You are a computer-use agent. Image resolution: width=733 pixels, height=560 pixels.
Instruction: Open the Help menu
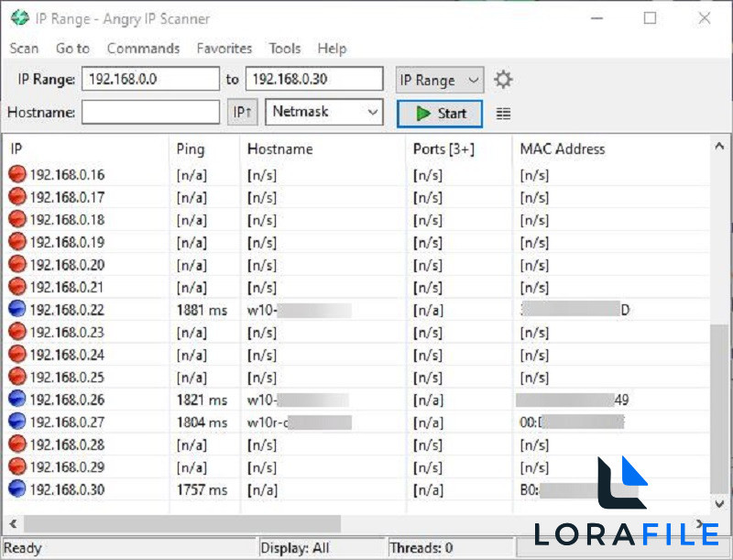click(x=332, y=49)
